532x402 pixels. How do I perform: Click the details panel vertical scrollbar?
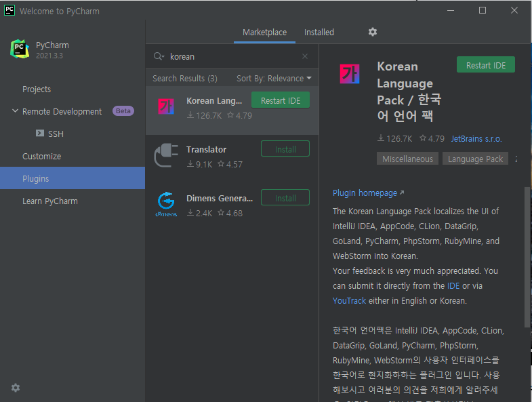pos(527,256)
